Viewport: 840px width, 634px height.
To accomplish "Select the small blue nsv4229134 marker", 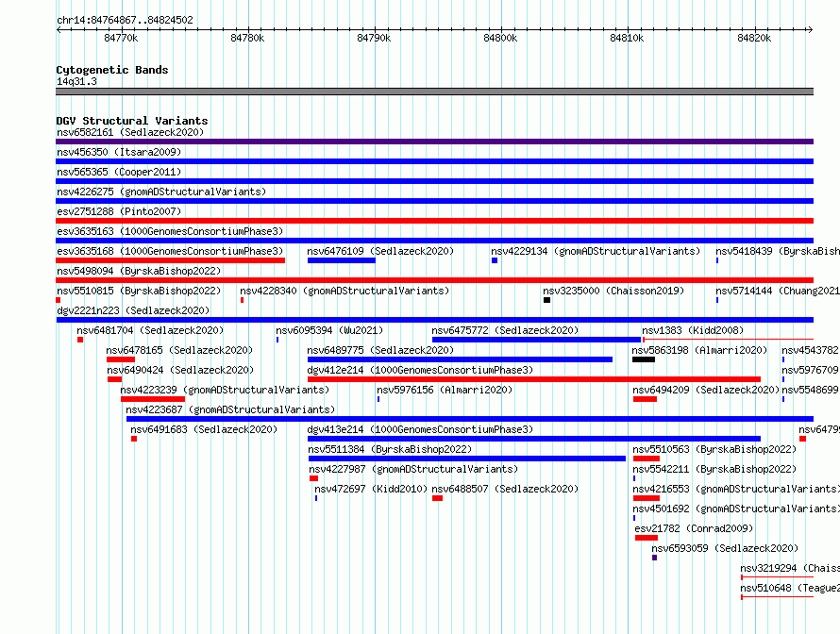I will (495, 260).
